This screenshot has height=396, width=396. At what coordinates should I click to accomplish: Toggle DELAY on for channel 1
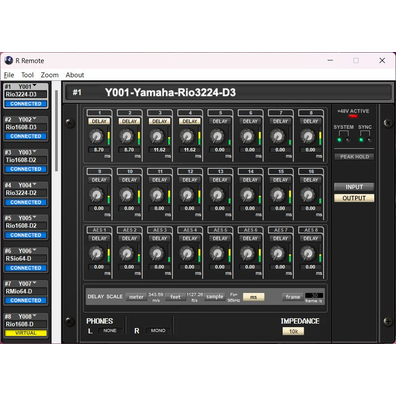click(99, 121)
